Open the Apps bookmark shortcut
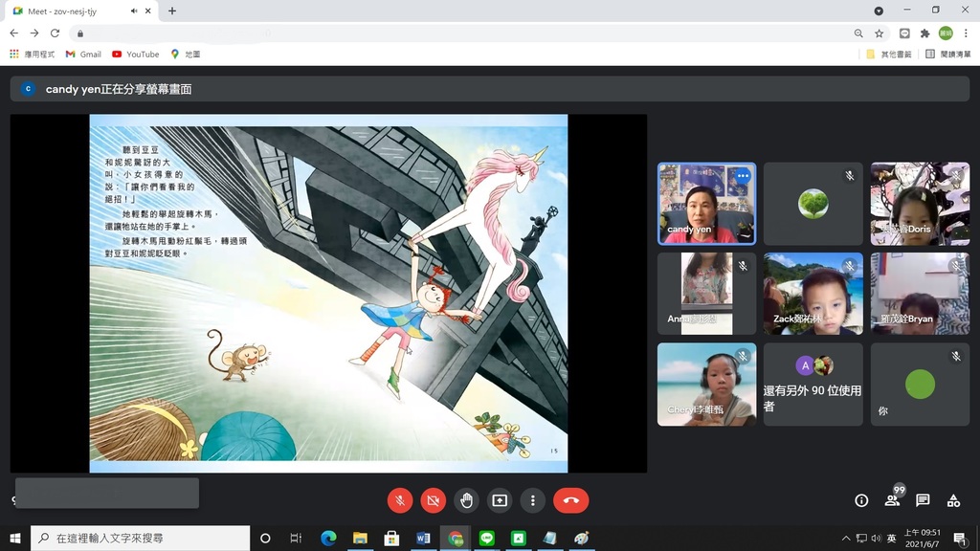980x551 pixels. tap(32, 55)
